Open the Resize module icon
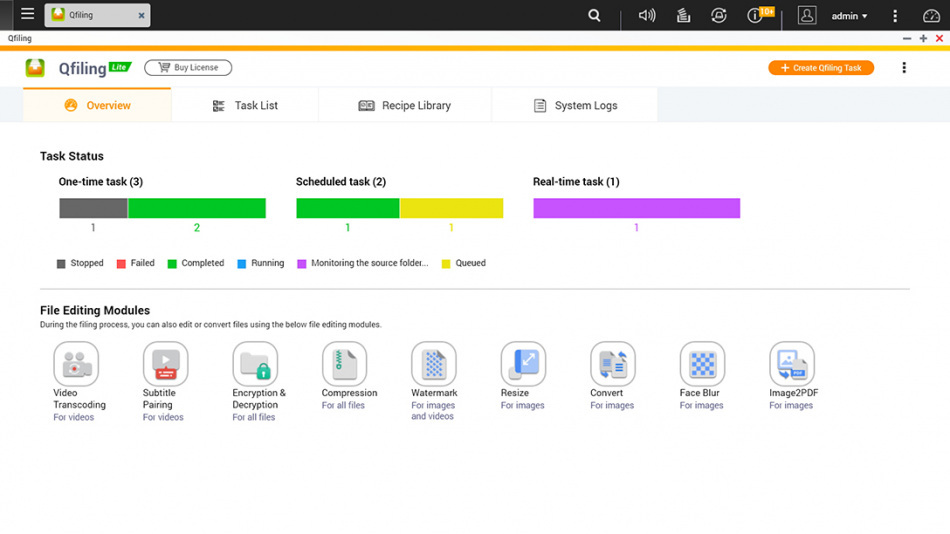Viewport: 950px width, 534px height. coord(523,363)
